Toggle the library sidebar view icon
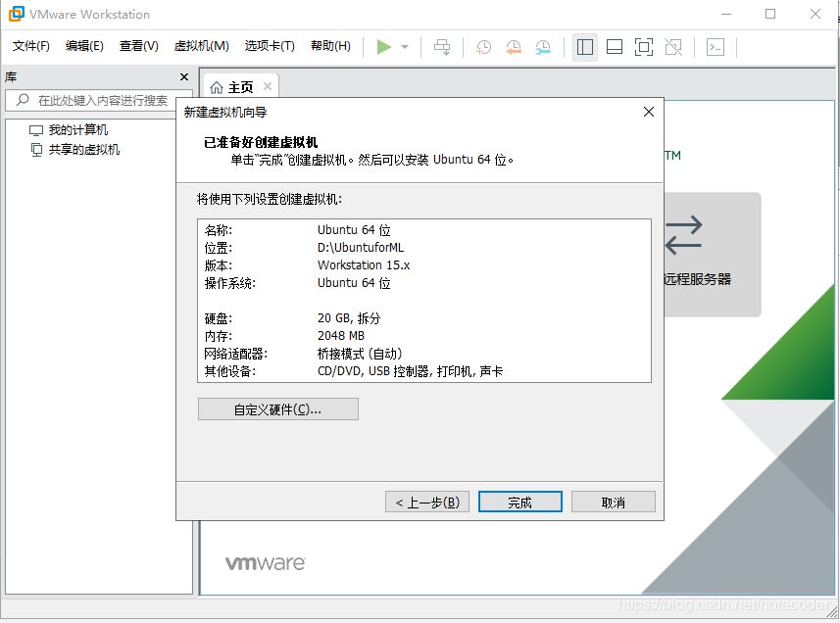 [585, 47]
